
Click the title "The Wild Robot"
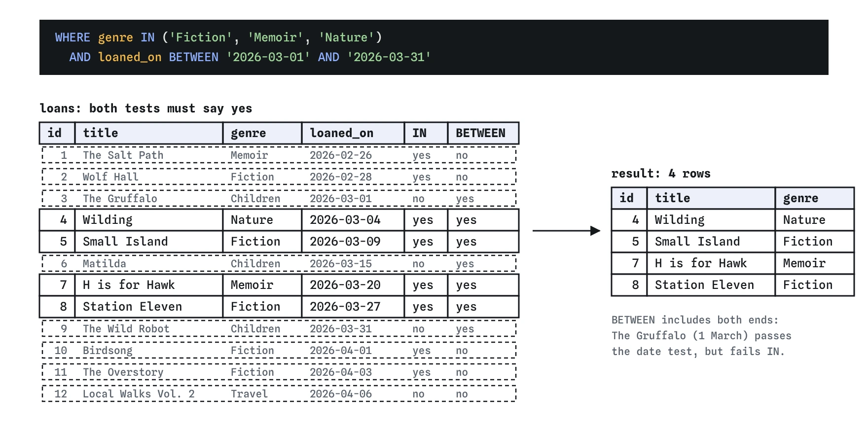coord(126,329)
